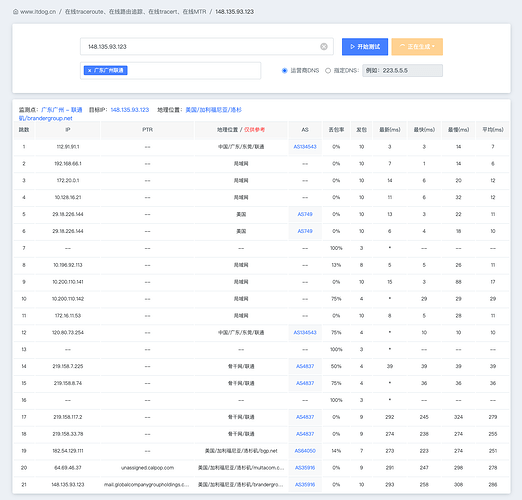Remove the 广东广州联通 node tag
Viewport: 522px width, 500px height.
pyautogui.click(x=89, y=71)
